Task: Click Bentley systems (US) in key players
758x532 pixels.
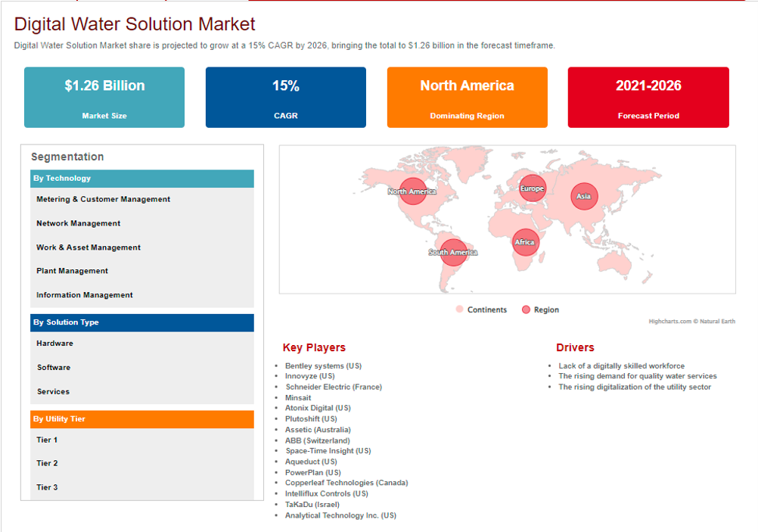Action: [324, 366]
